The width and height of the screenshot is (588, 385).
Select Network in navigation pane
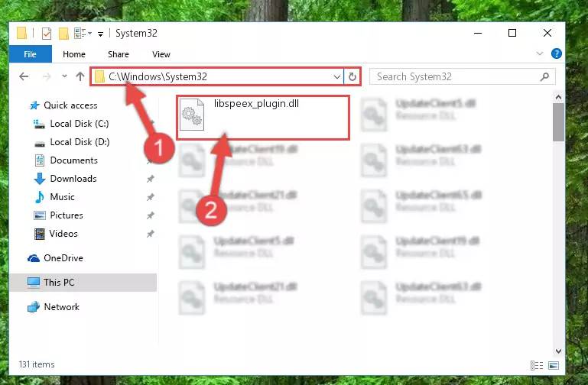61,307
